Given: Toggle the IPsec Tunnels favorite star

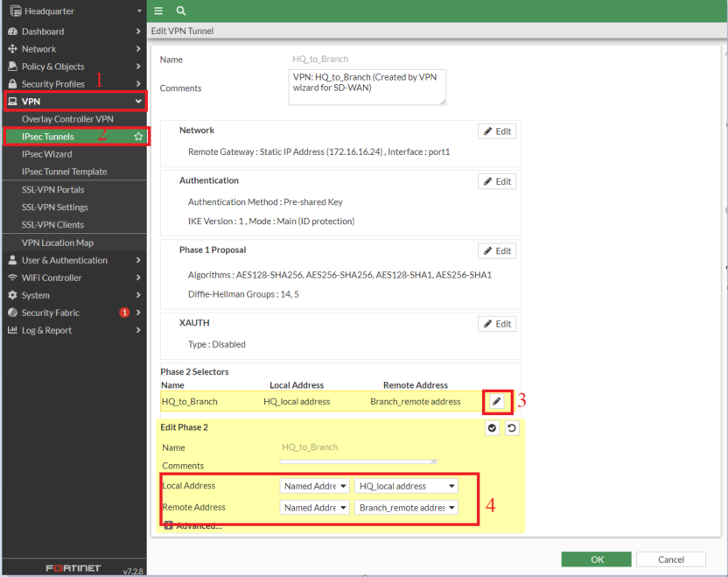Looking at the screenshot, I should click(138, 137).
